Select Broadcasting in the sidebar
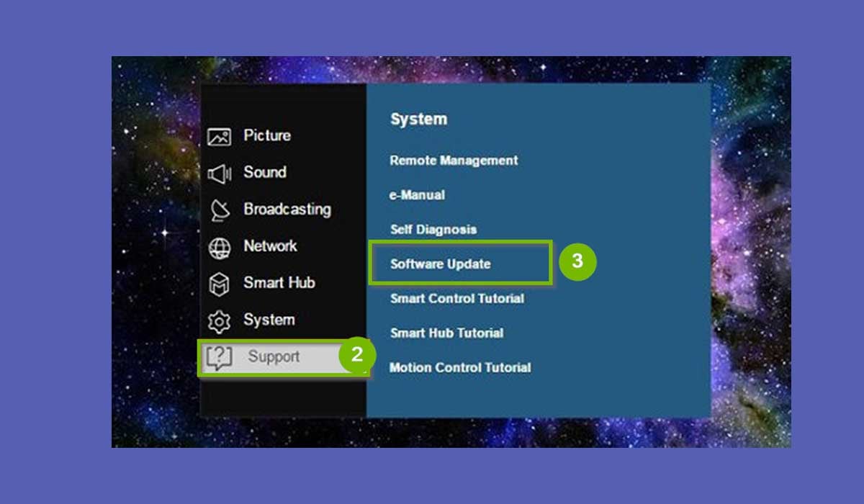Image resolution: width=864 pixels, height=504 pixels. tap(287, 210)
